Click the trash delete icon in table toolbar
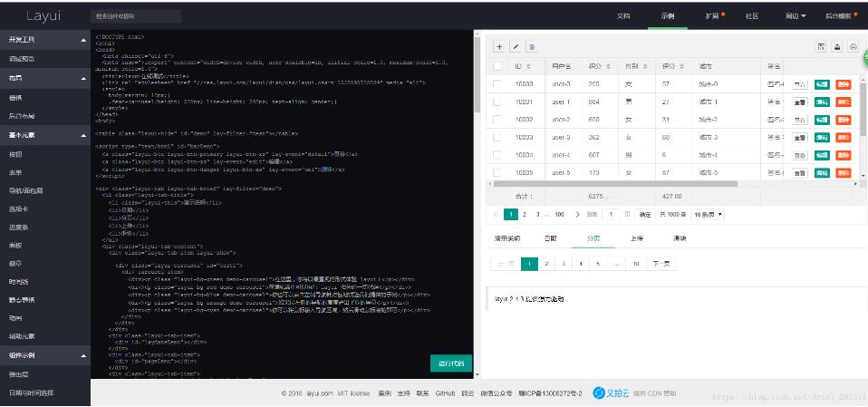 coord(532,47)
